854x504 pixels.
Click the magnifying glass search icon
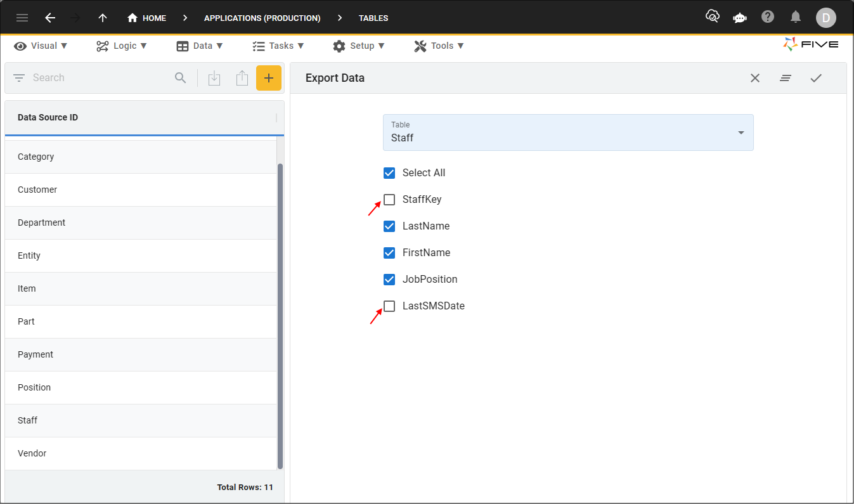click(181, 78)
